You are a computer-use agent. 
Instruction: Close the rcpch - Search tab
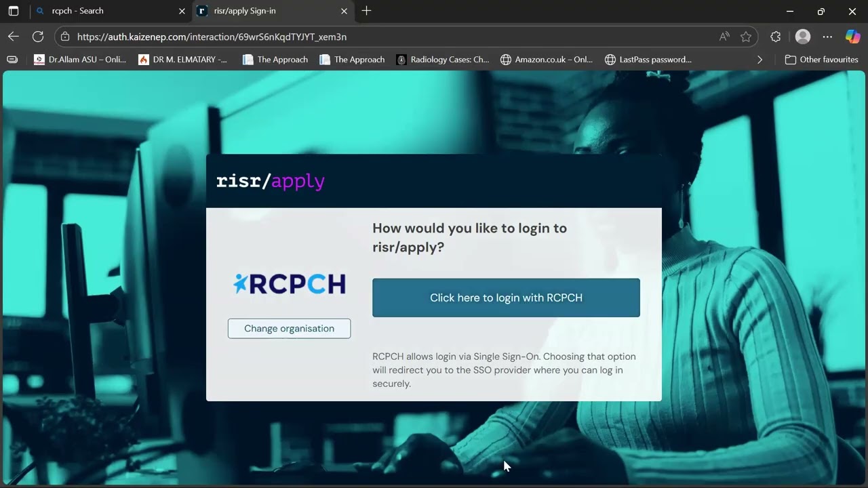[x=182, y=11]
